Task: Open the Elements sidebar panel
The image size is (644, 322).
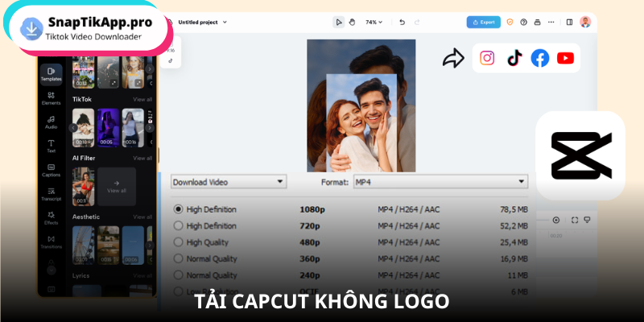Action: pos(51,98)
